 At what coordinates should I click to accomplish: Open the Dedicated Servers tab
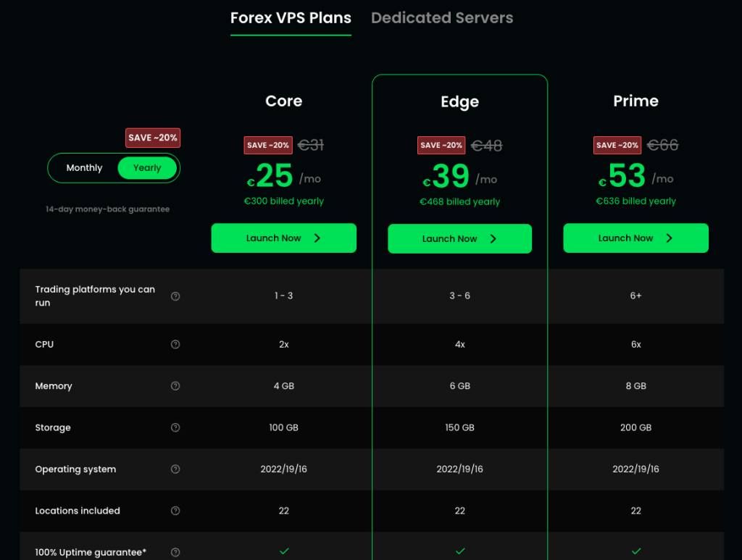(x=442, y=18)
